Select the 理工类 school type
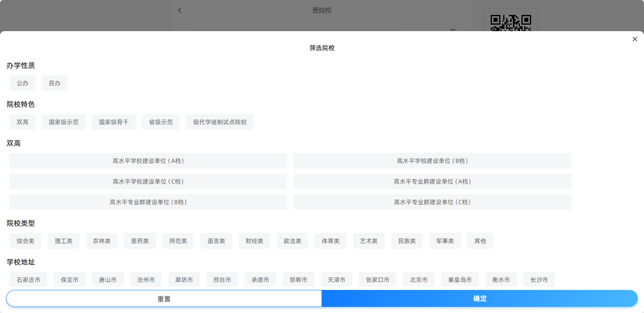The image size is (644, 313). [64, 241]
